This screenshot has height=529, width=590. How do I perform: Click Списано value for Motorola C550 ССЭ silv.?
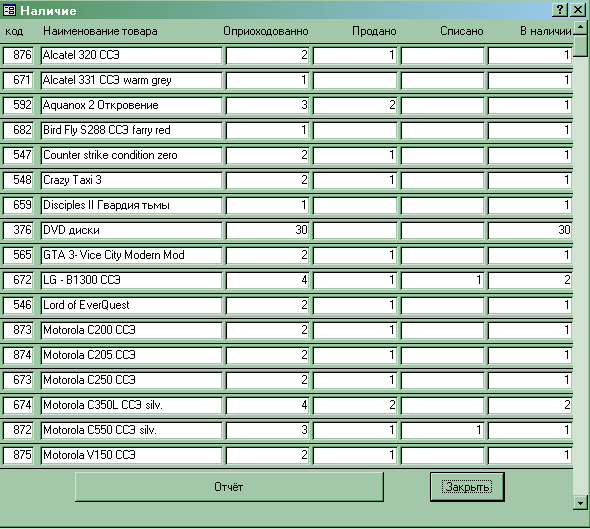click(442, 430)
